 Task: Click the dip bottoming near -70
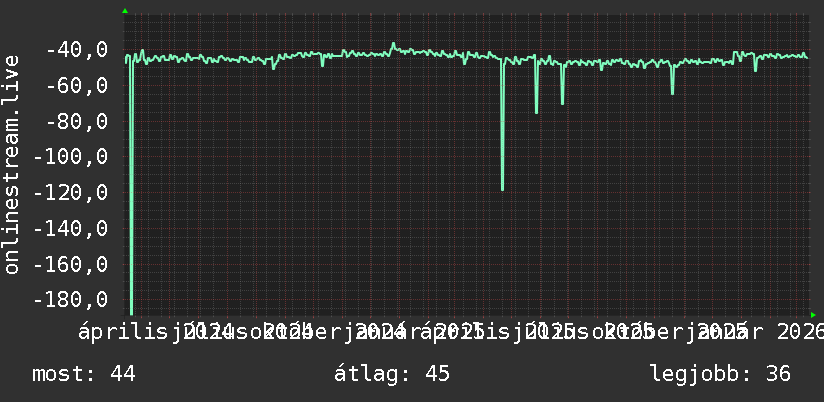(x=562, y=102)
